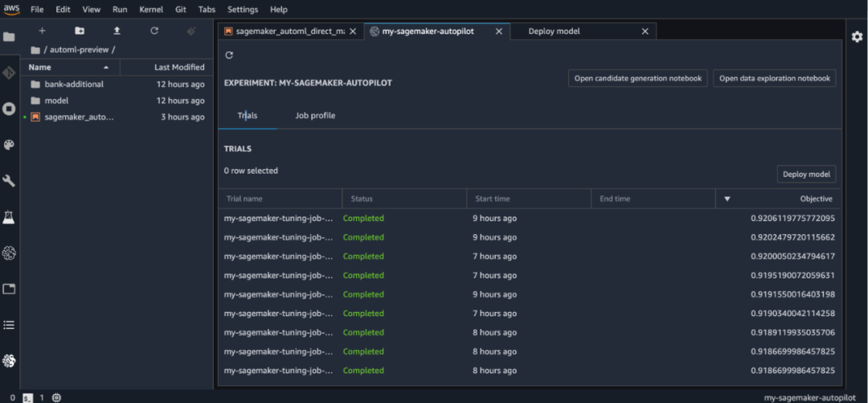Open the upper brain-shaped sidebar icon
Screen dimensions: 868x403
(10, 253)
